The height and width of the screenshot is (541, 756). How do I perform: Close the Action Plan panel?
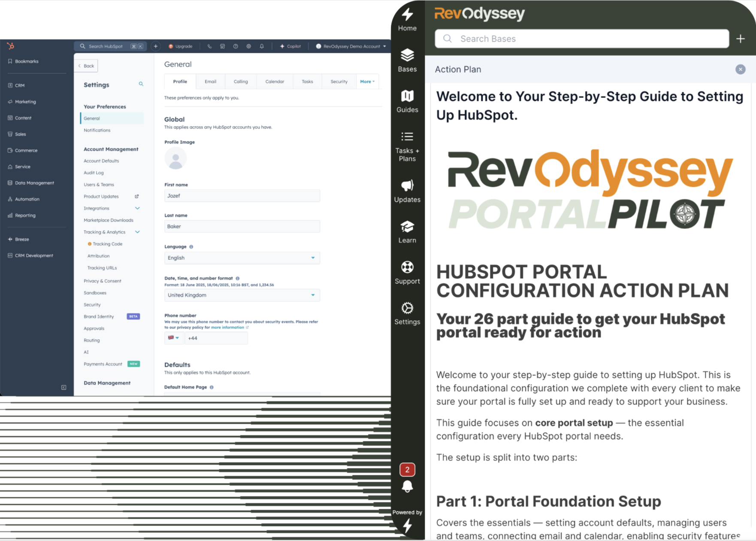[740, 69]
